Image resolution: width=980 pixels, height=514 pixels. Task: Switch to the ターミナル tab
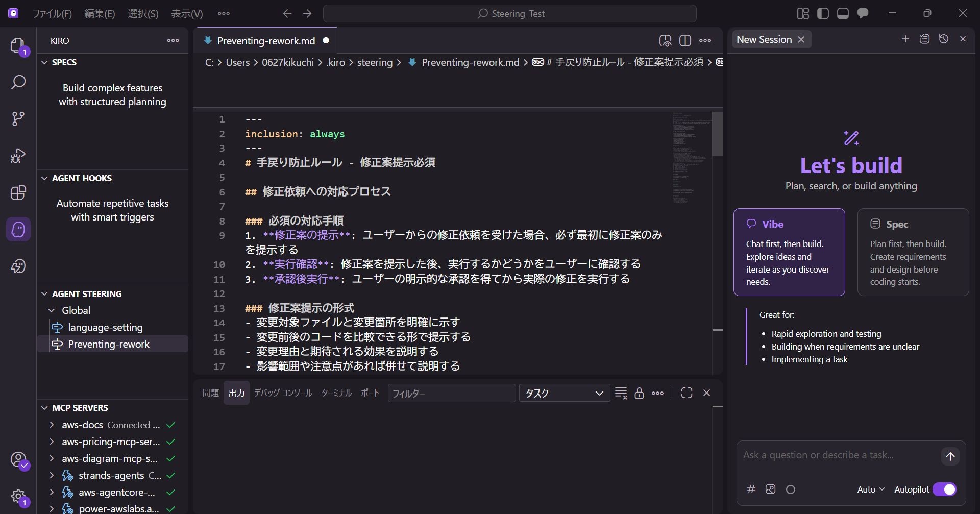point(336,393)
